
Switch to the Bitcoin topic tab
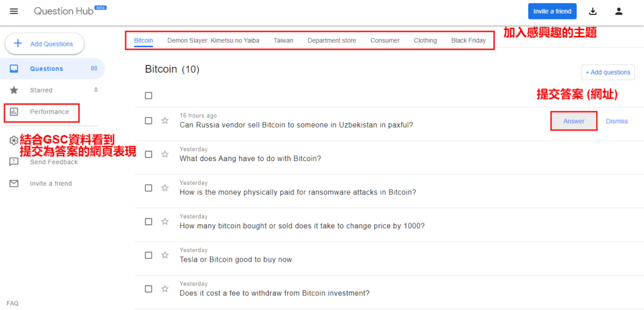(143, 41)
